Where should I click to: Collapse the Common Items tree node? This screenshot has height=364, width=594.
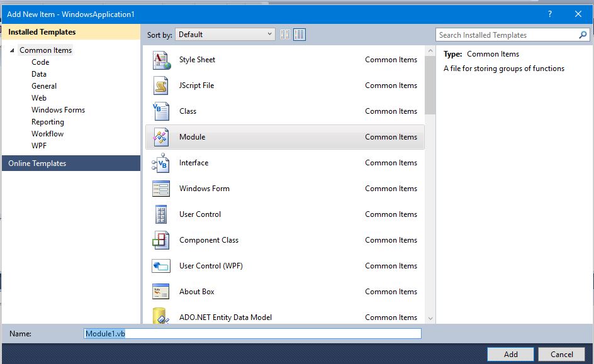[x=13, y=50]
